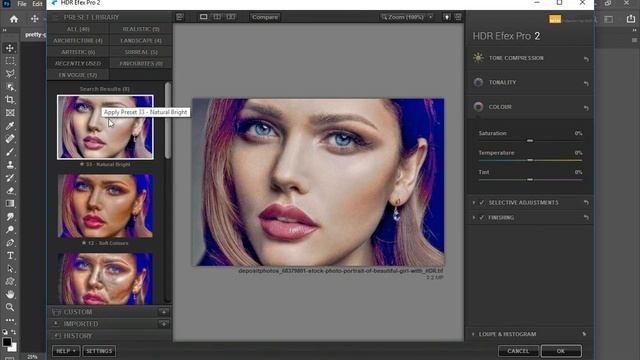
Task: Cancel the HDR Efex Pro dialog
Action: [518, 351]
